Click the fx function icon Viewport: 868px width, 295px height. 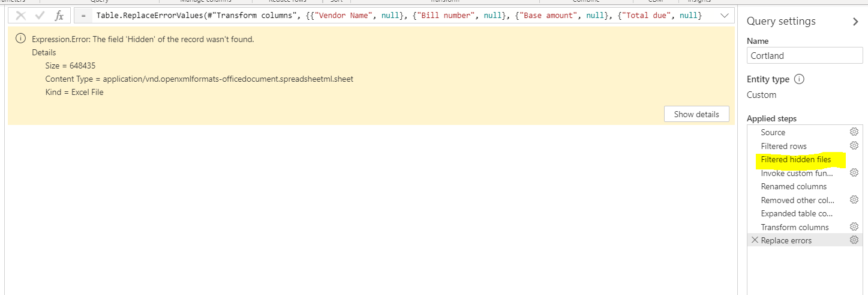click(x=59, y=16)
